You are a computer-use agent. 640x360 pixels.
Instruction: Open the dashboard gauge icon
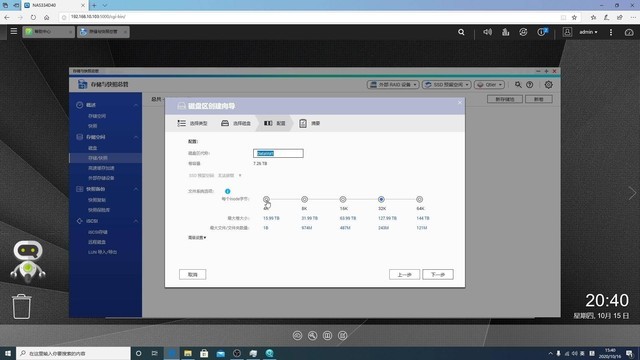tap(629, 32)
